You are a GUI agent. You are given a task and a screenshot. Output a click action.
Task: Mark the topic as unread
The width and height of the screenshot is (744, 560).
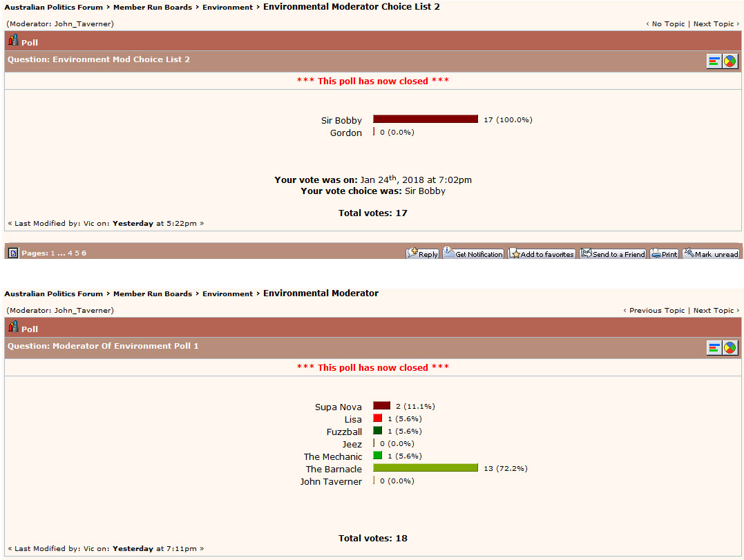coord(711,253)
